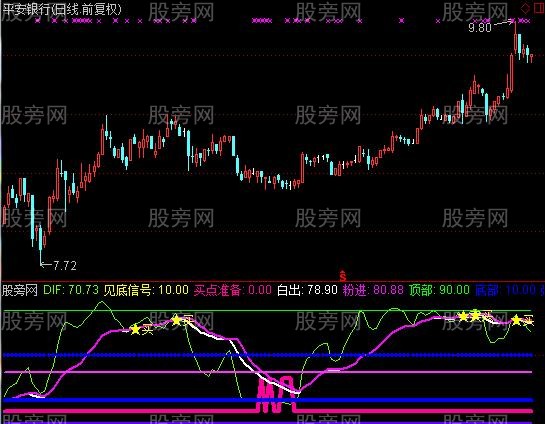
Task: Click the 股旁网 indicator name label
Action: click(x=20, y=290)
